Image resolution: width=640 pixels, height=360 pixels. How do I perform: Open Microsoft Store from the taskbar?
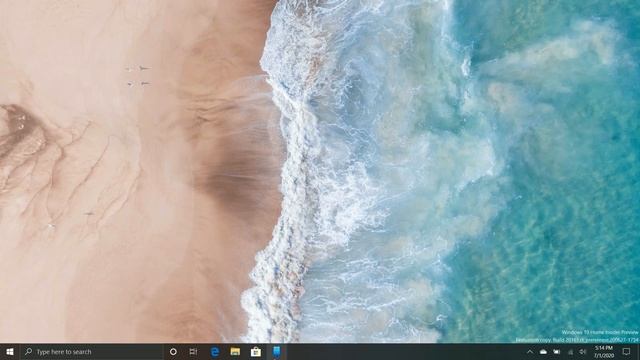(x=256, y=351)
